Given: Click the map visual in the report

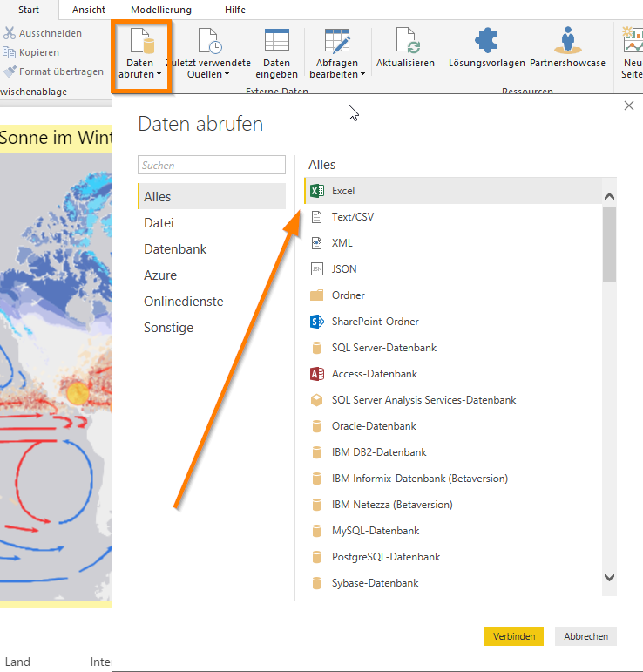Looking at the screenshot, I should point(56,377).
